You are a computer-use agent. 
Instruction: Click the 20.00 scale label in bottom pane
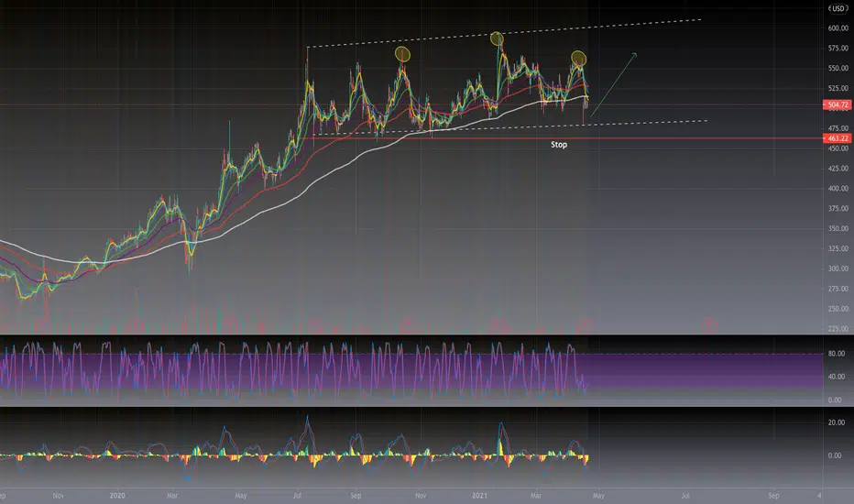pos(836,422)
